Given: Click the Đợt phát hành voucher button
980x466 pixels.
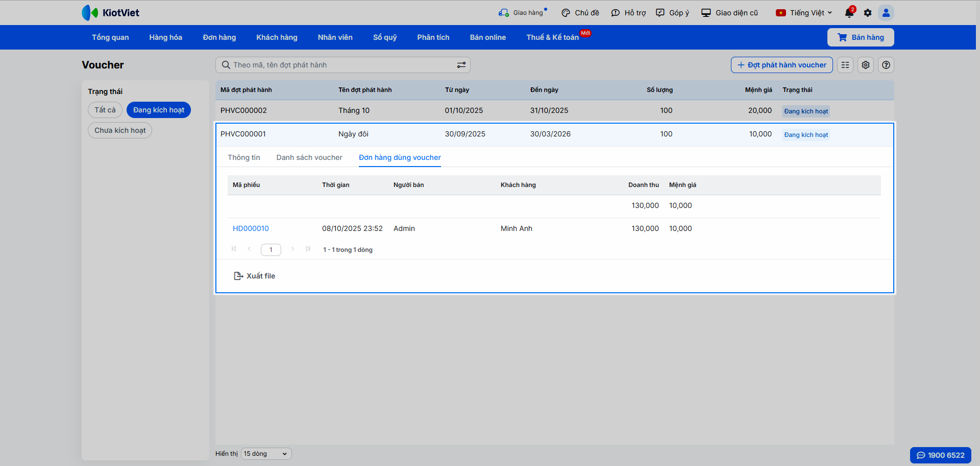Looking at the screenshot, I should point(781,65).
